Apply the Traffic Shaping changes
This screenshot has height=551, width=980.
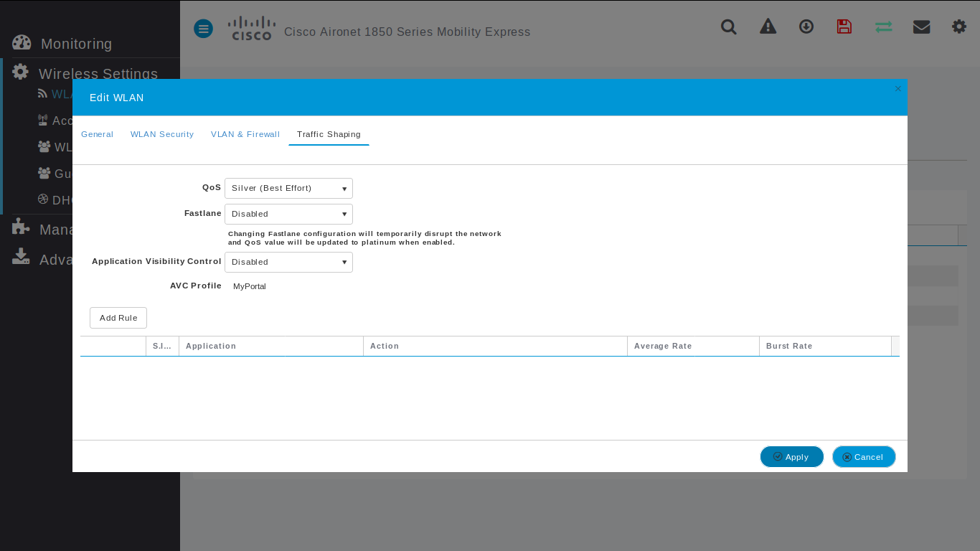[x=791, y=456]
